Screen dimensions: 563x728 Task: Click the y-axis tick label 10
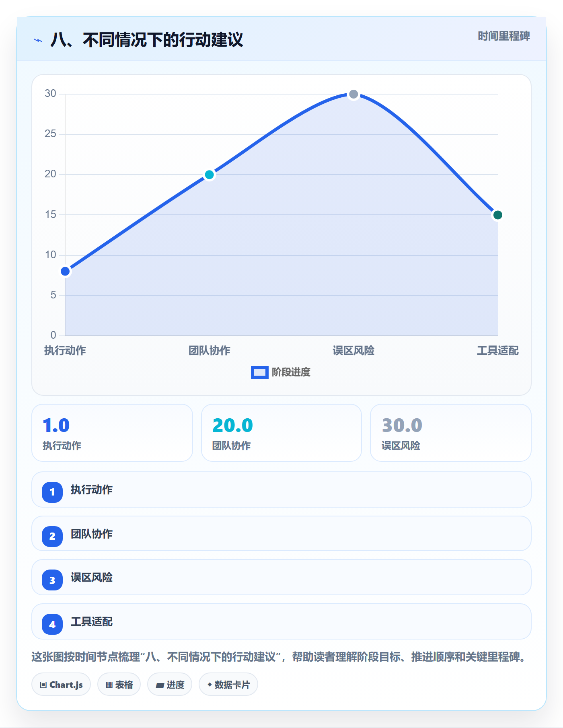click(x=51, y=255)
